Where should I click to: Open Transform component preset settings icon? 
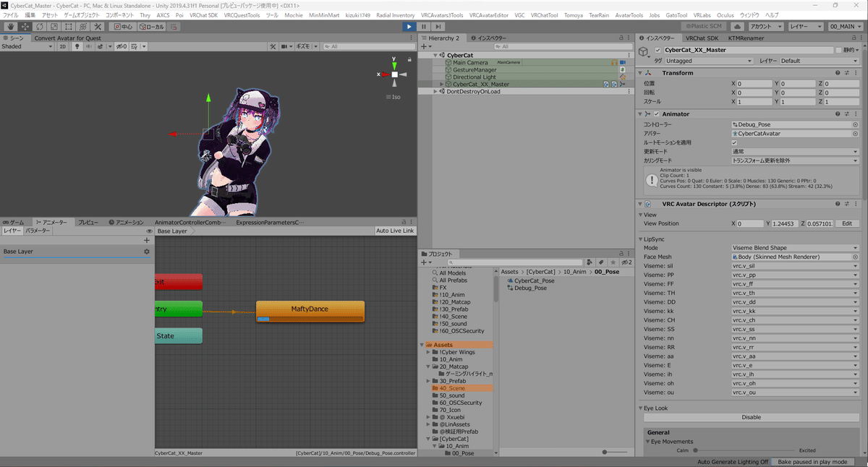[x=846, y=73]
